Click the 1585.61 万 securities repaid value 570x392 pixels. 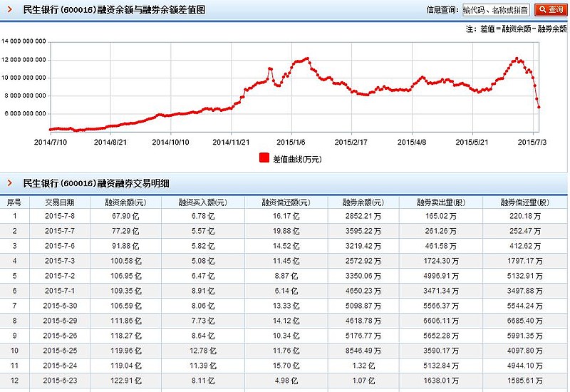pyautogui.click(x=525, y=381)
